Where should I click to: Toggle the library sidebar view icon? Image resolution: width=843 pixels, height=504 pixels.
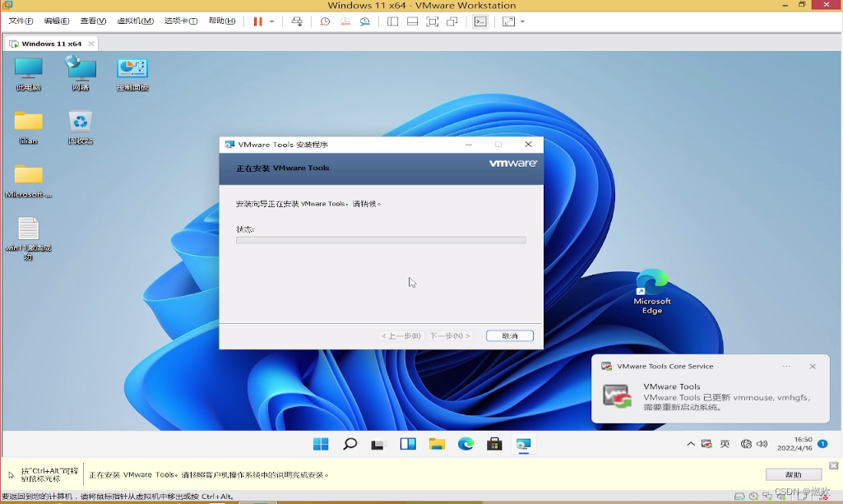pos(392,21)
